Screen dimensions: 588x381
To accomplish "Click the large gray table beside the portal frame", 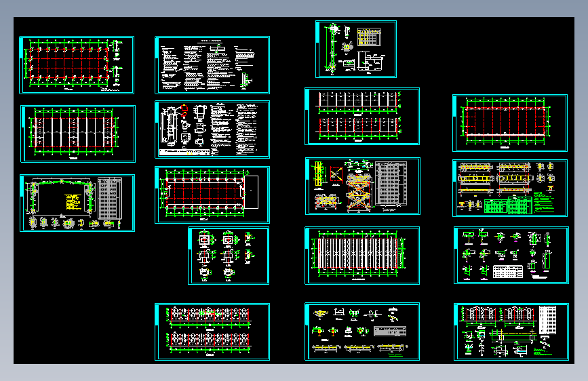I will coord(109,199).
